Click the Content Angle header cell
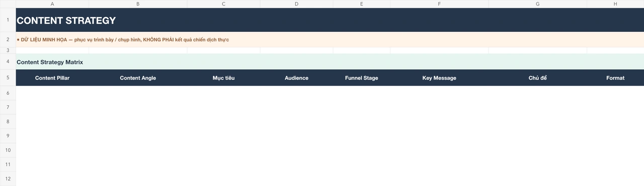 point(138,78)
